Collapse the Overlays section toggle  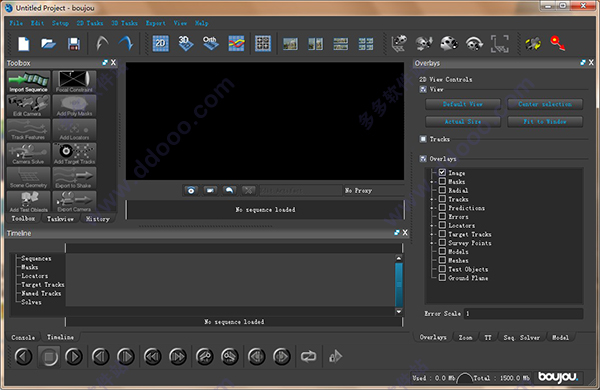423,158
